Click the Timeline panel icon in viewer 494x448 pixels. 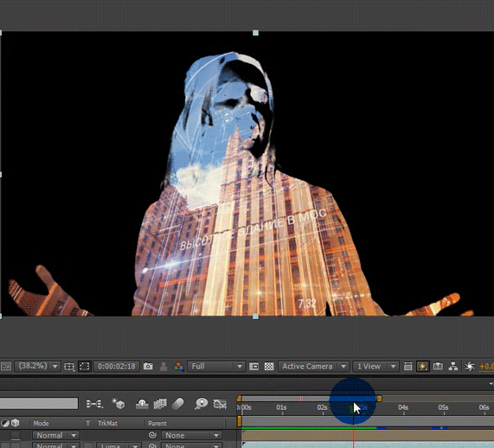[438, 367]
